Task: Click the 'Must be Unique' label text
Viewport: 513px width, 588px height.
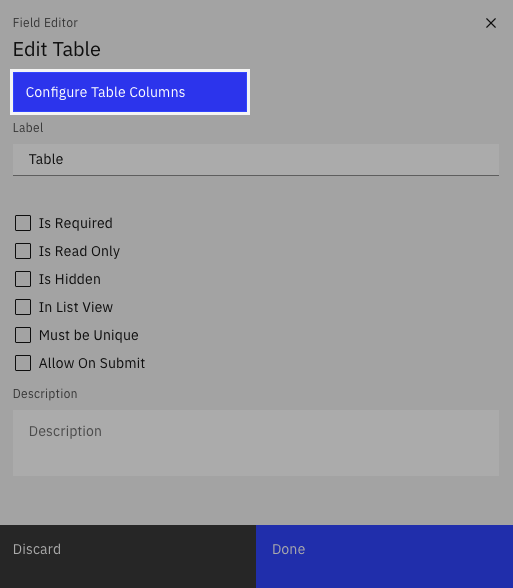Action: (x=89, y=335)
